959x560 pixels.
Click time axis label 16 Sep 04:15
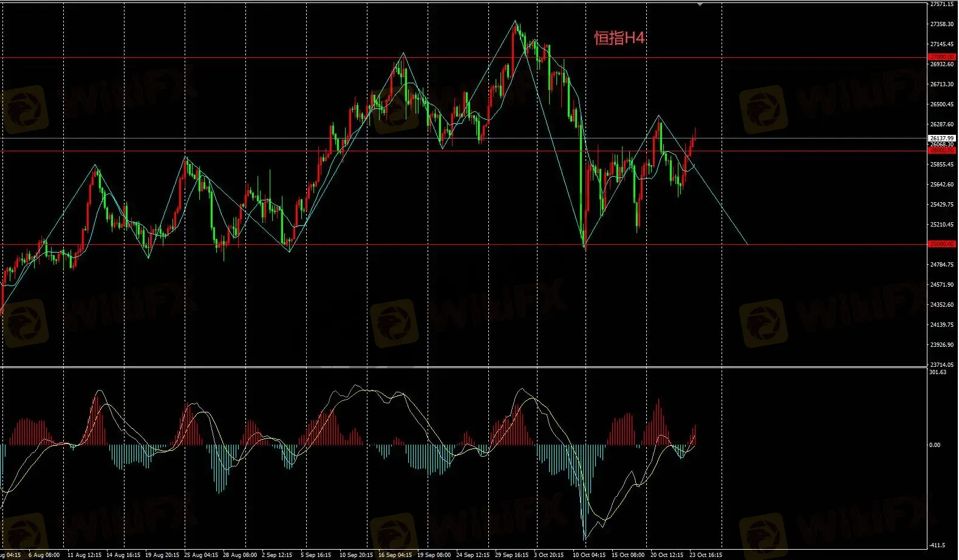click(x=395, y=555)
